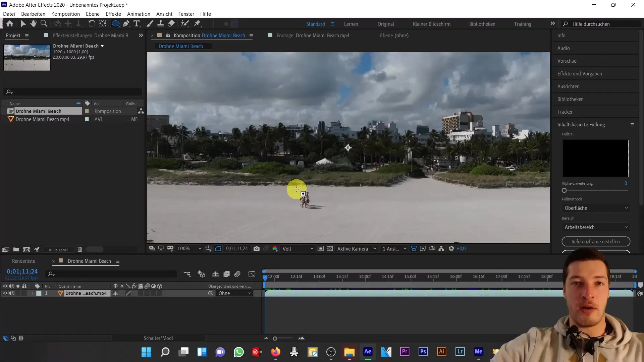Click the layer 1 label color swatch

[39, 293]
